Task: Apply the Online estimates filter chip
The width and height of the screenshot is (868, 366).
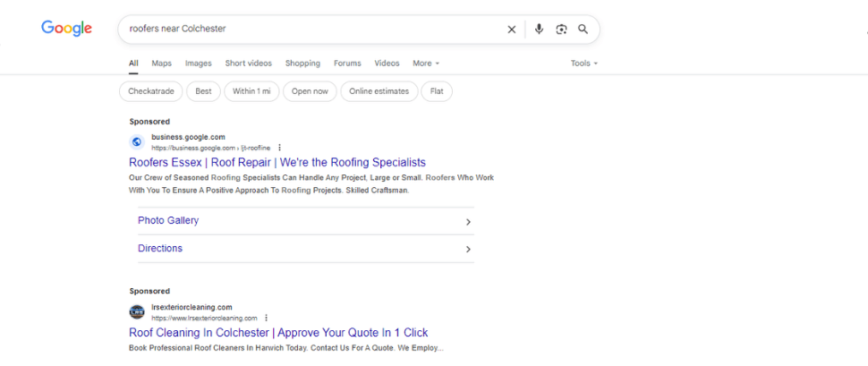Action: [x=379, y=91]
